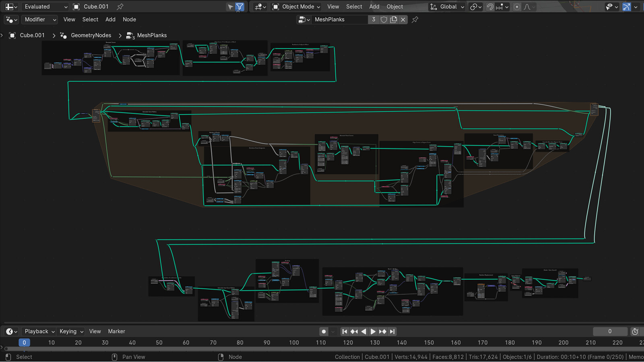Enable the snapping magnet icon
This screenshot has height=362, width=644.
point(490,7)
